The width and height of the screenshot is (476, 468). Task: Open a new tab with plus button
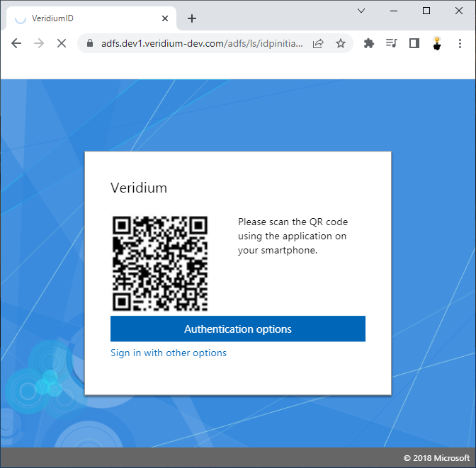point(191,18)
